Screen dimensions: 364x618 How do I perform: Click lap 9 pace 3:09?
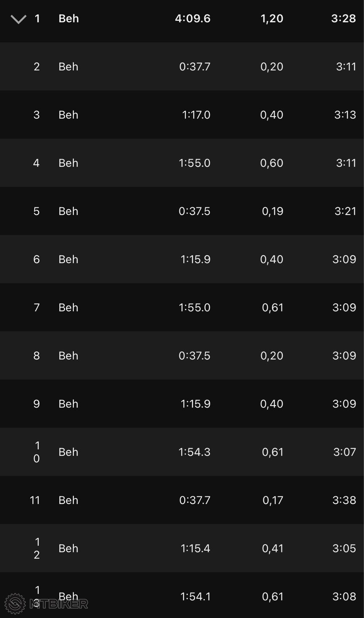[344, 404]
